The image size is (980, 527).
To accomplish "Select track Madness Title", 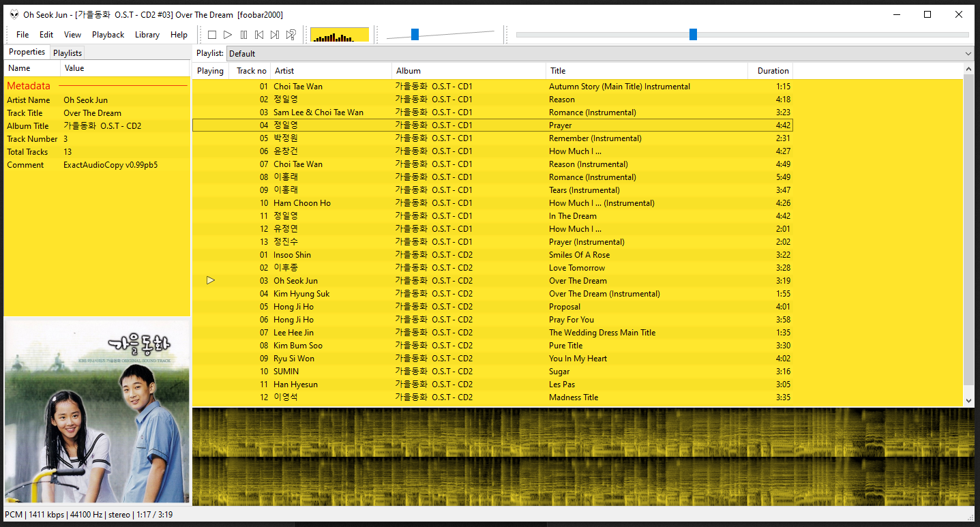I will (492, 397).
